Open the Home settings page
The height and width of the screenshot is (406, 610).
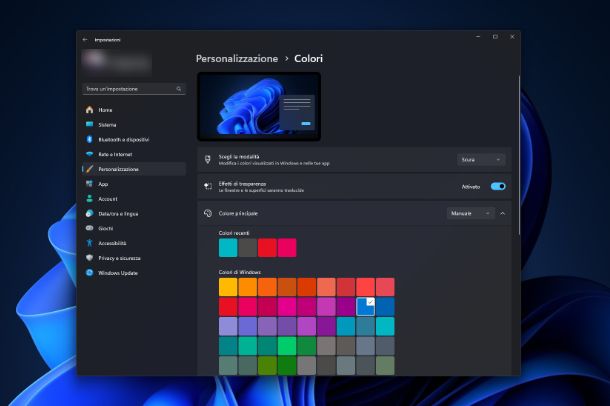(x=105, y=110)
